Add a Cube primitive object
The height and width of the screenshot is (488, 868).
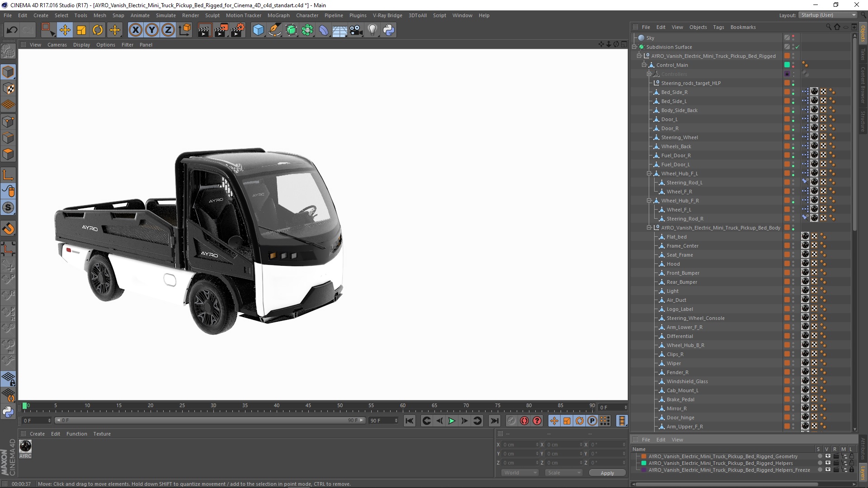click(258, 30)
